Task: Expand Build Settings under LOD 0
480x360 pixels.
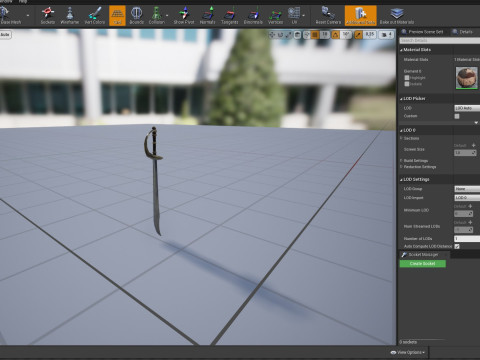Action: 401,161
